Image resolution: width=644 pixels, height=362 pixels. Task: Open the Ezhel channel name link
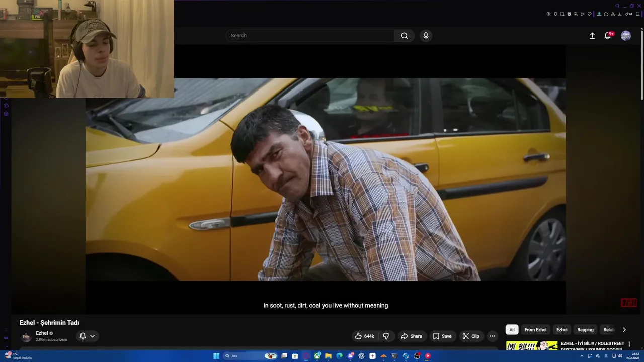(42, 333)
